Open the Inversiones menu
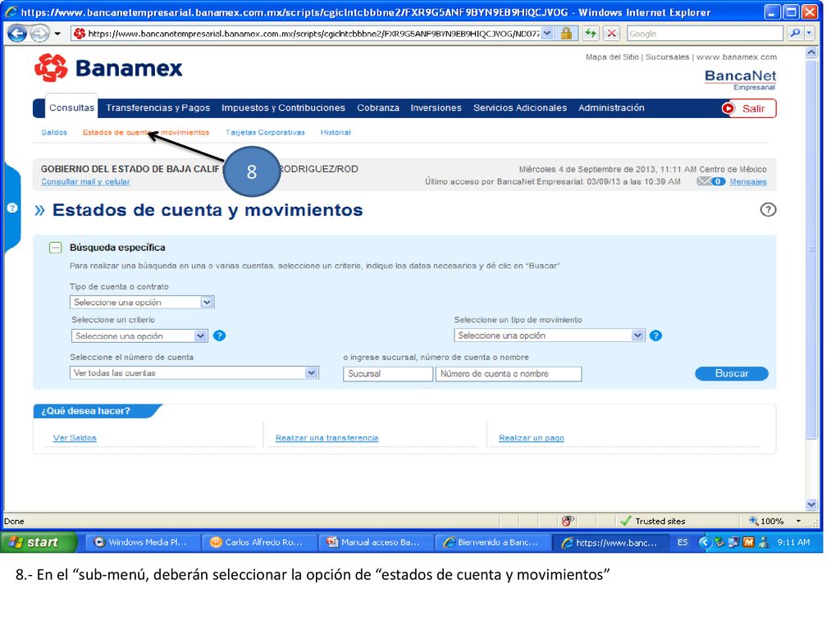Screen dimensions: 840x630 coord(436,107)
